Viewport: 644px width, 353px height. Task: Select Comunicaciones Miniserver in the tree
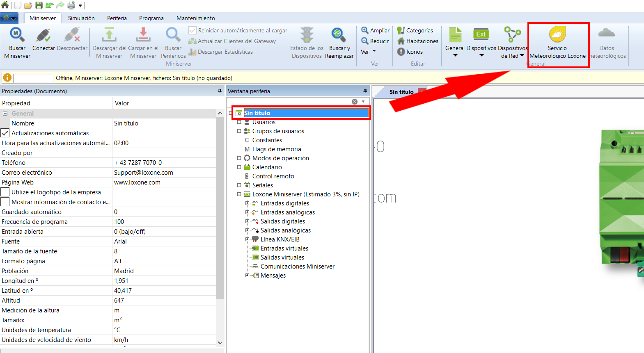pos(297,266)
